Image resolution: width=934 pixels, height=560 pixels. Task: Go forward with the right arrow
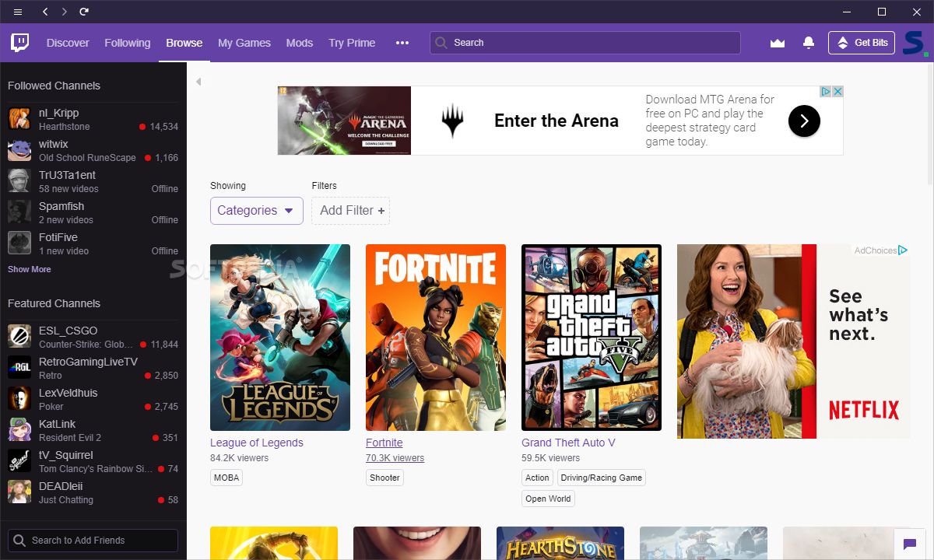pyautogui.click(x=64, y=12)
